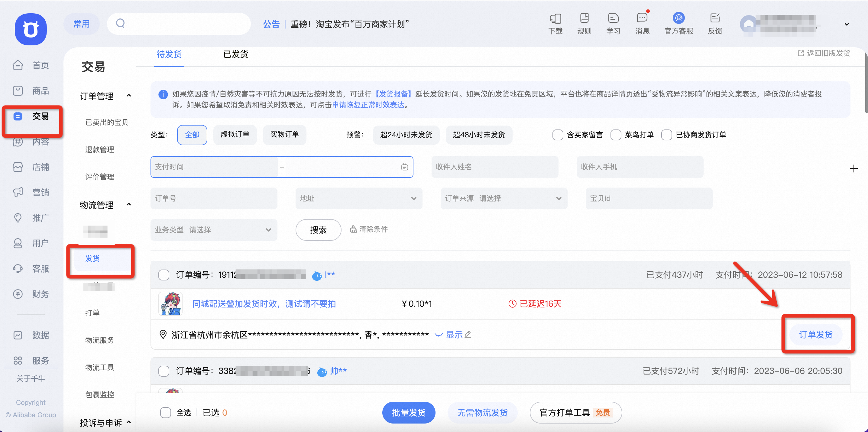The height and width of the screenshot is (432, 868).
Task: Toggle the 已协商发货订单 checkbox
Action: 666,135
